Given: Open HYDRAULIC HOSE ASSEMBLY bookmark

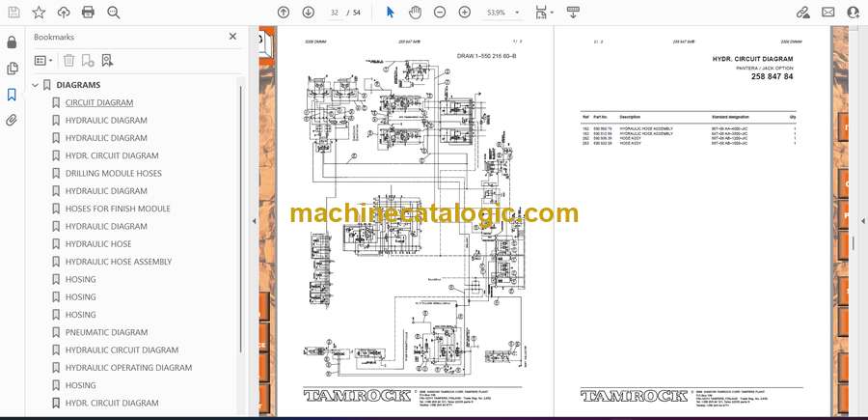Looking at the screenshot, I should (x=119, y=262).
